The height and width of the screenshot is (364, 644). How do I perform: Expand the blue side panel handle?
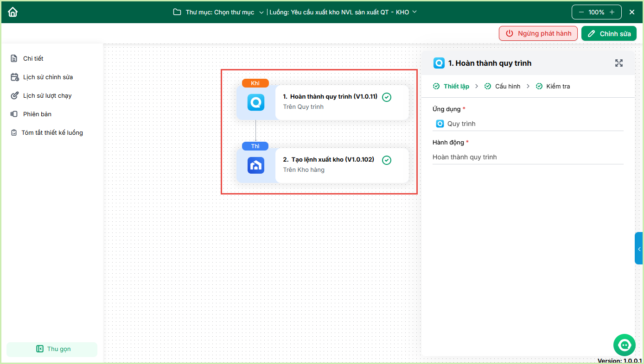pyautogui.click(x=639, y=249)
